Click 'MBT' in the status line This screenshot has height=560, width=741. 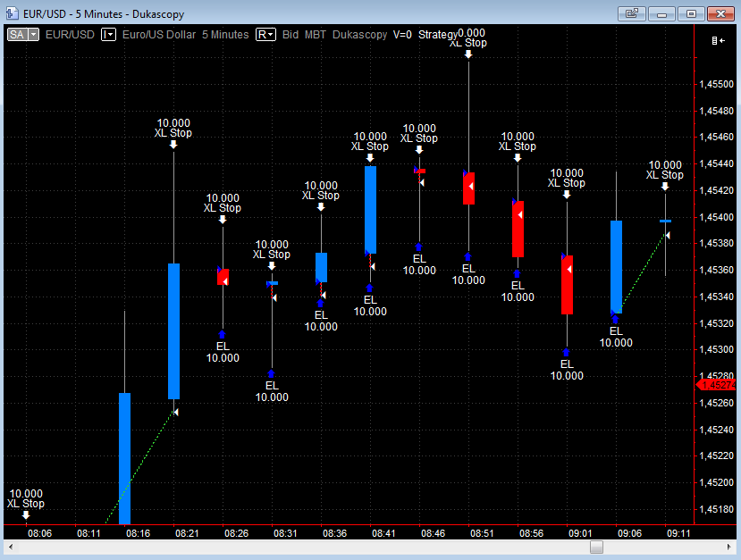click(316, 35)
